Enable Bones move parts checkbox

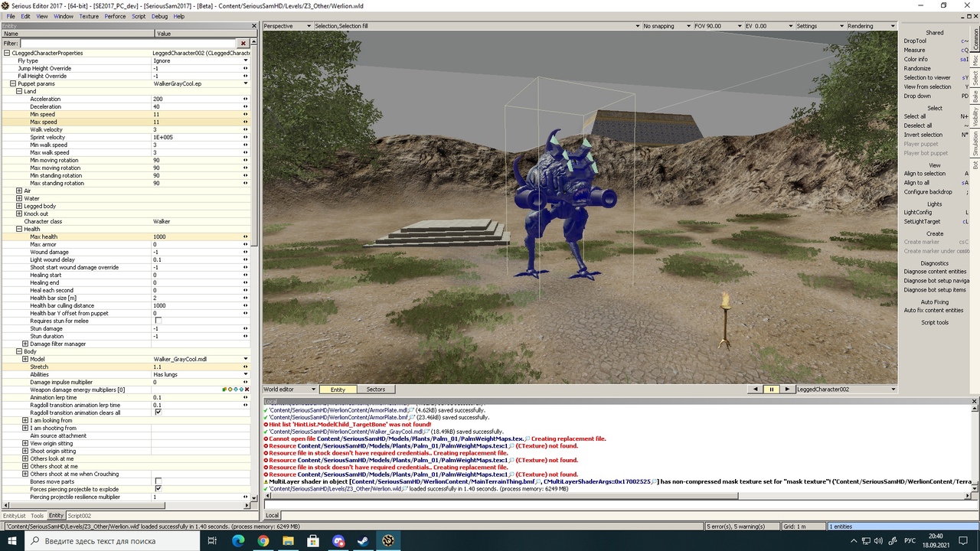(158, 481)
